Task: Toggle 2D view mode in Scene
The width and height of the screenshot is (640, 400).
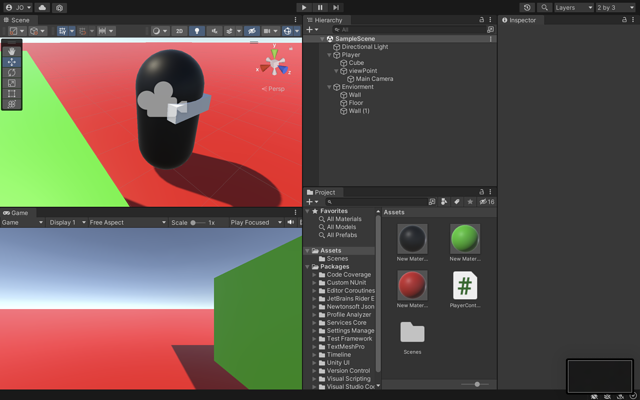Action: click(x=180, y=31)
